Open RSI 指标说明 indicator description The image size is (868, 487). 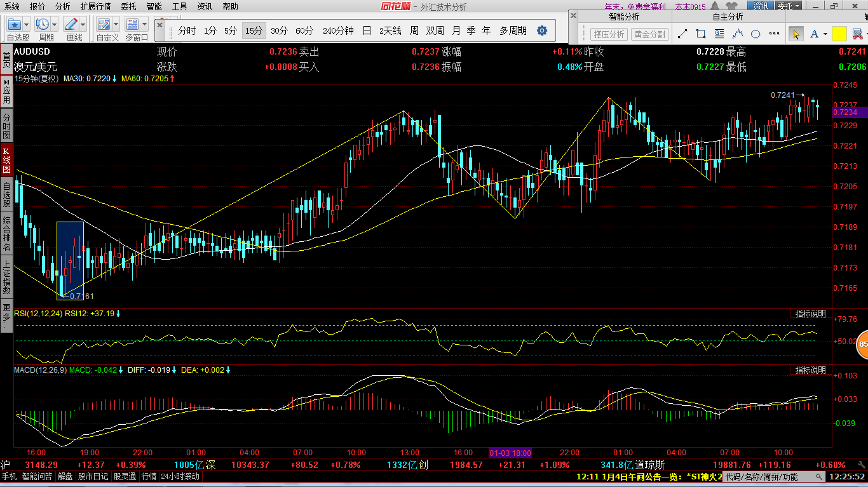click(811, 314)
